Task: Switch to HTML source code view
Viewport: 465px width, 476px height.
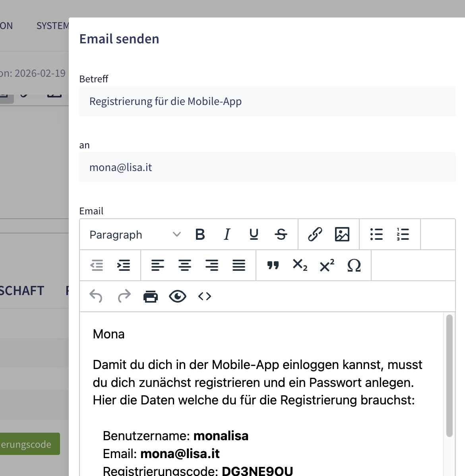Action: [204, 296]
